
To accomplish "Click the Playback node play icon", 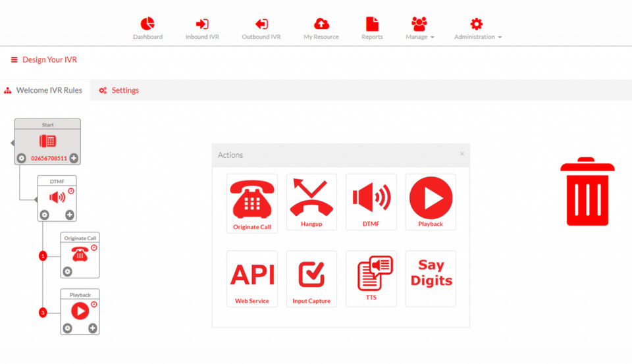I will pyautogui.click(x=80, y=311).
